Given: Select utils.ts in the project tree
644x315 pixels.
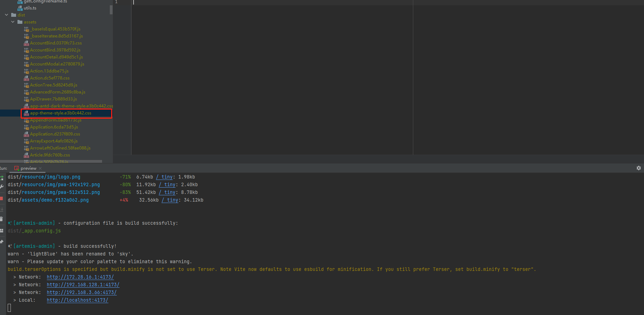Looking at the screenshot, I should [x=30, y=8].
